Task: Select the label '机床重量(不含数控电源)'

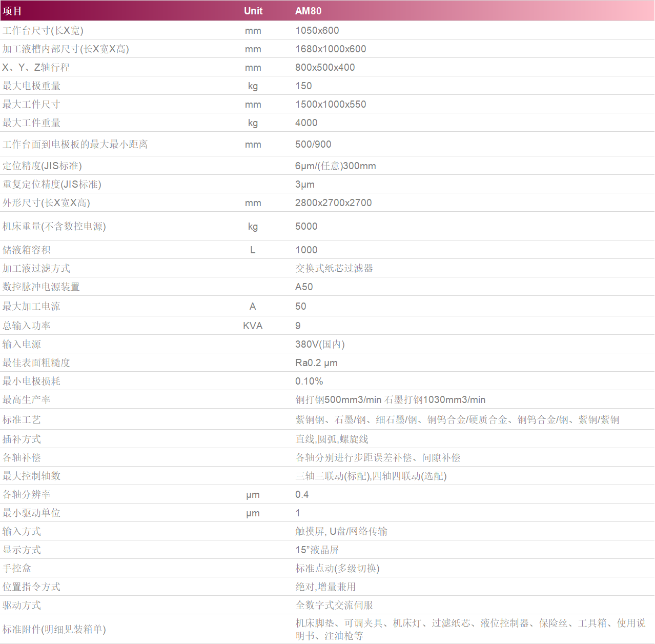Action: (x=54, y=226)
